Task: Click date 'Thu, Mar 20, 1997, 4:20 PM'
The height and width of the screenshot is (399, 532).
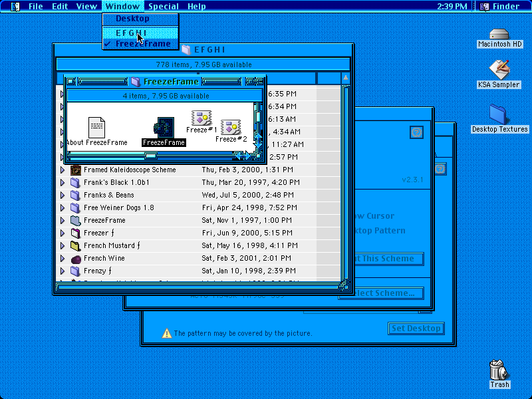Action: [251, 182]
